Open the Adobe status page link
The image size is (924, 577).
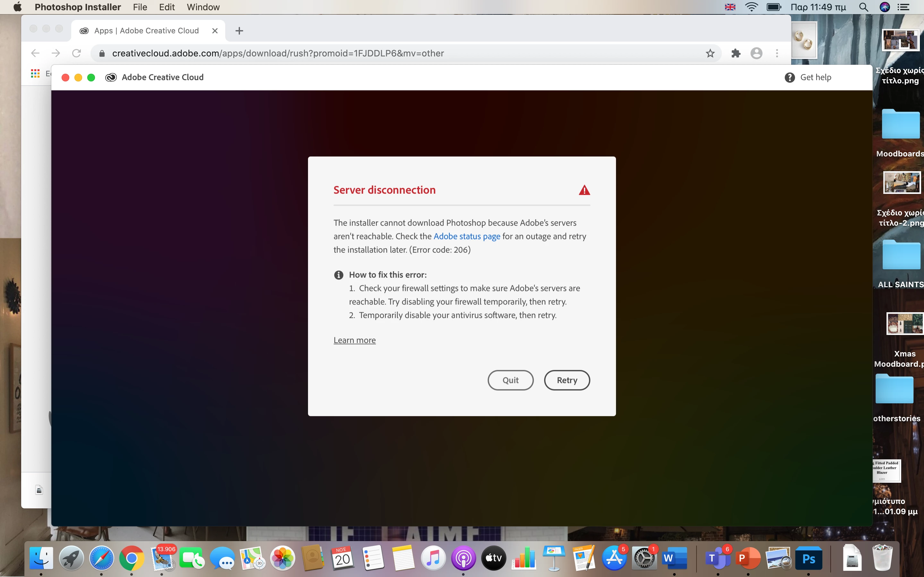(466, 236)
